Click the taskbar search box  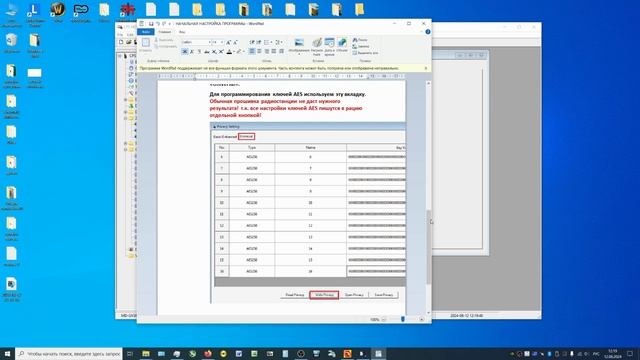pos(69,353)
